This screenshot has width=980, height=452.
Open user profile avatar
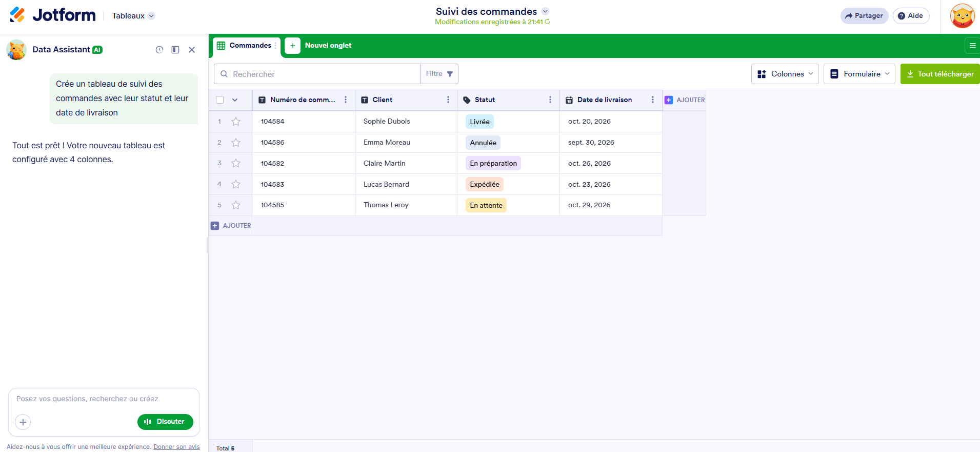(x=963, y=16)
